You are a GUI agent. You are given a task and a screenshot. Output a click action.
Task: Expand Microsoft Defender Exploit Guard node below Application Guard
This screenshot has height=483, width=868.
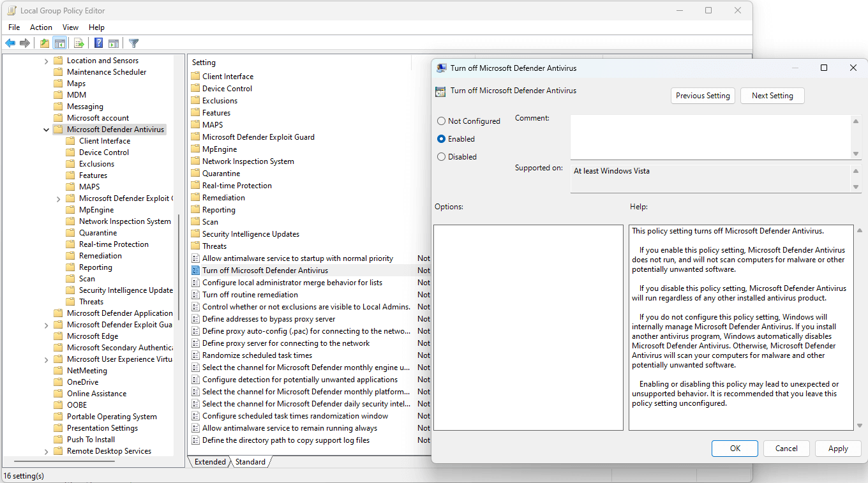[x=46, y=325]
